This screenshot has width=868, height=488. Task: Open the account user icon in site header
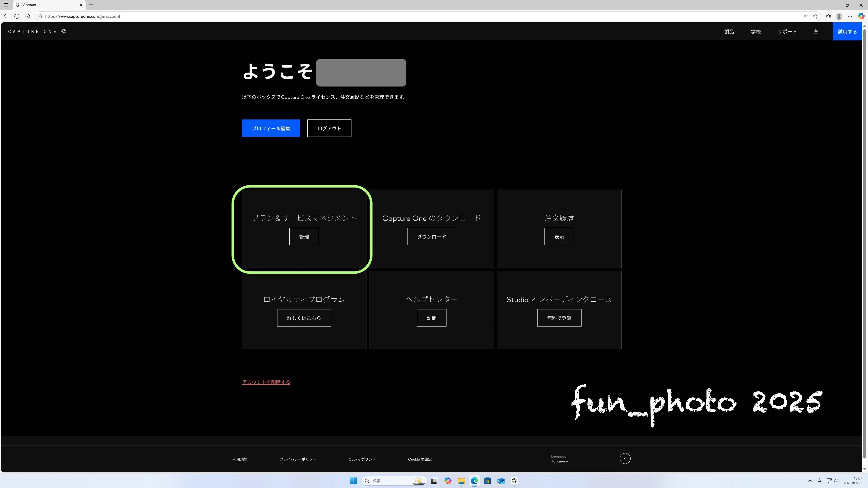pyautogui.click(x=816, y=32)
